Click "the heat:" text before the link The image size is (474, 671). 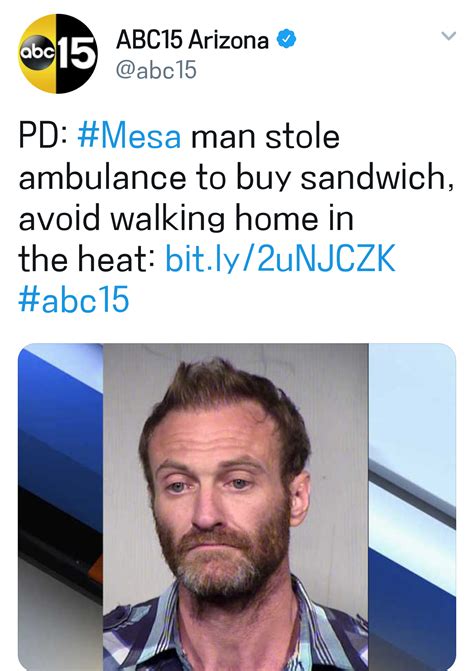click(87, 258)
